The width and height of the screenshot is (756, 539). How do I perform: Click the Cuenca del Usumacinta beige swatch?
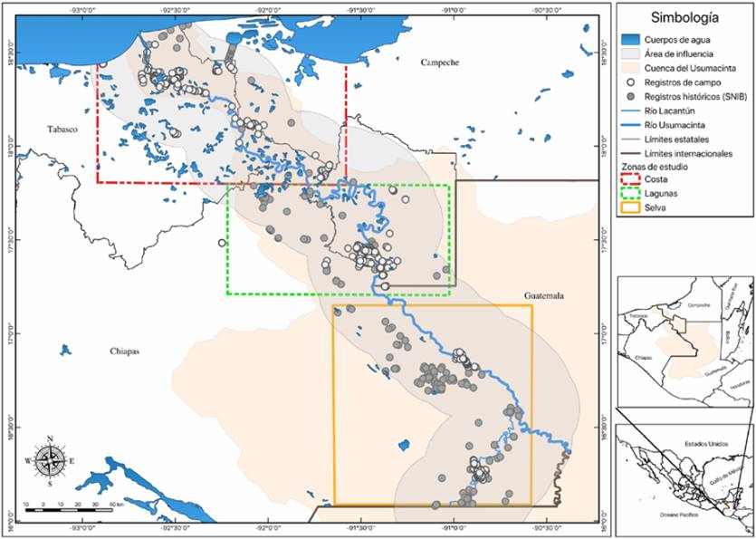pos(629,67)
